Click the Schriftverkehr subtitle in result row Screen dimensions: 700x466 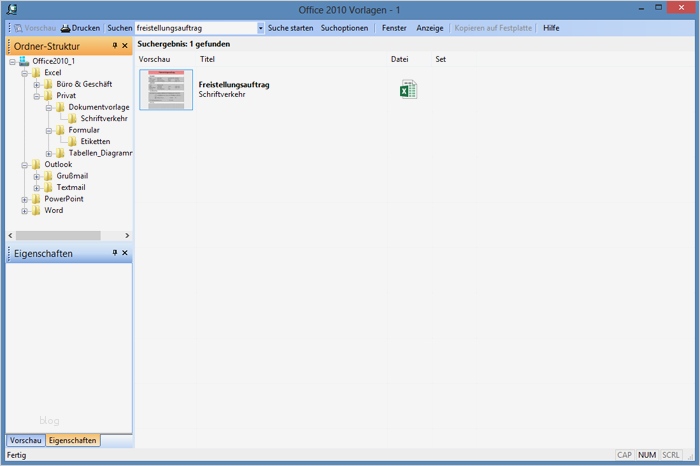[222, 94]
